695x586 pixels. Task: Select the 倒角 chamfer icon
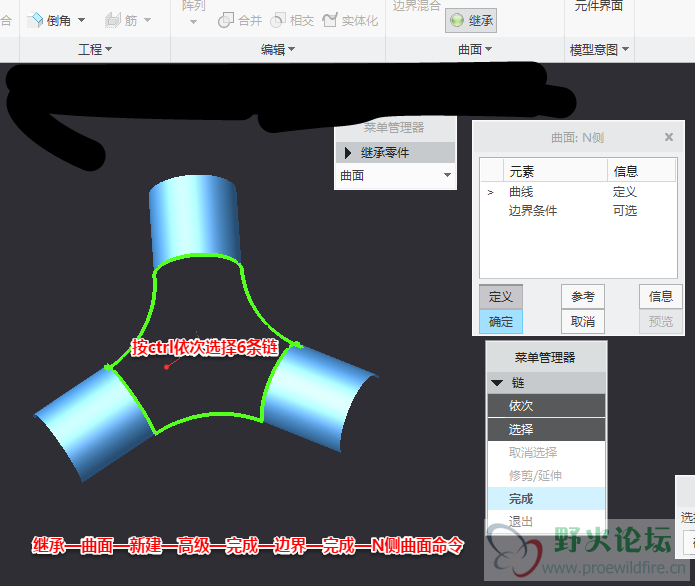click(35, 20)
